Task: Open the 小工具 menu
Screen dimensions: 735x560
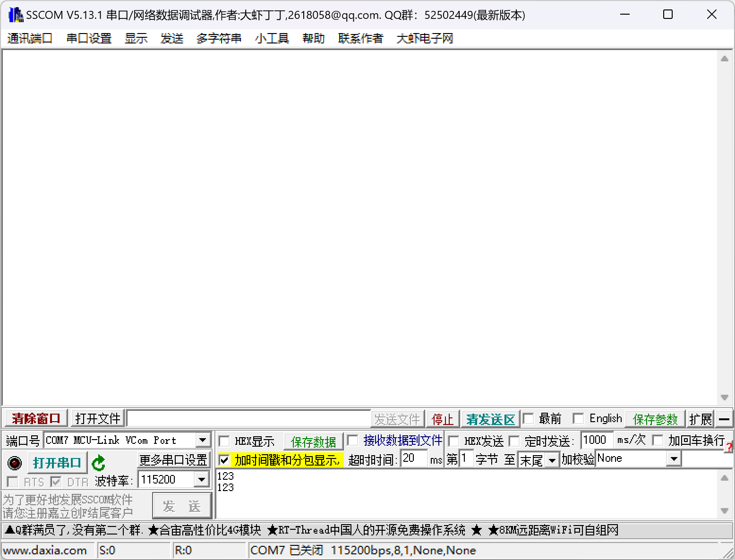Action: [272, 39]
